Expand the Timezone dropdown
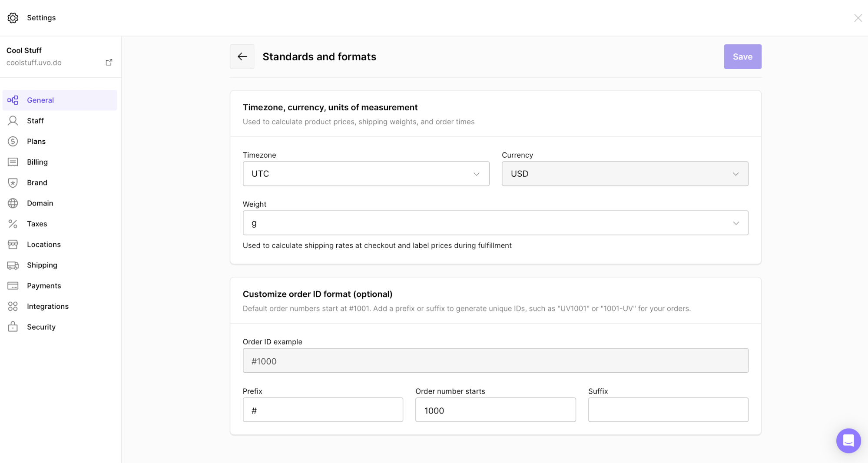The width and height of the screenshot is (868, 463). coord(366,174)
